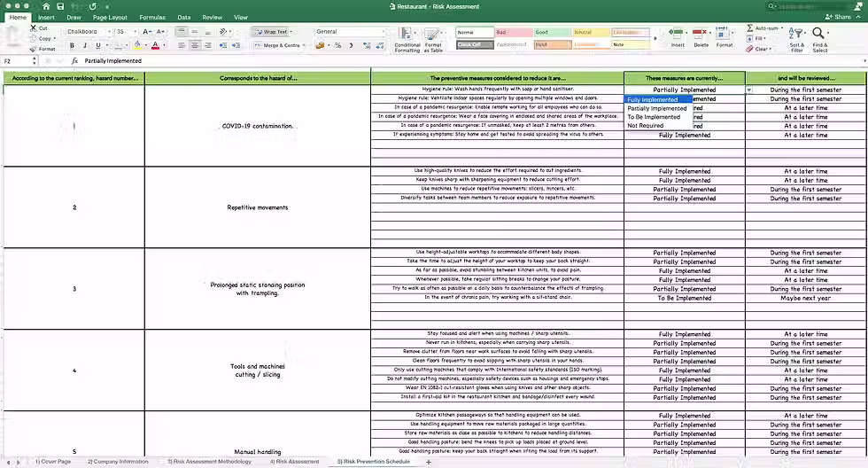This screenshot has height=468, width=868.
Task: Copy selection using the Copy icon
Action: [x=34, y=38]
